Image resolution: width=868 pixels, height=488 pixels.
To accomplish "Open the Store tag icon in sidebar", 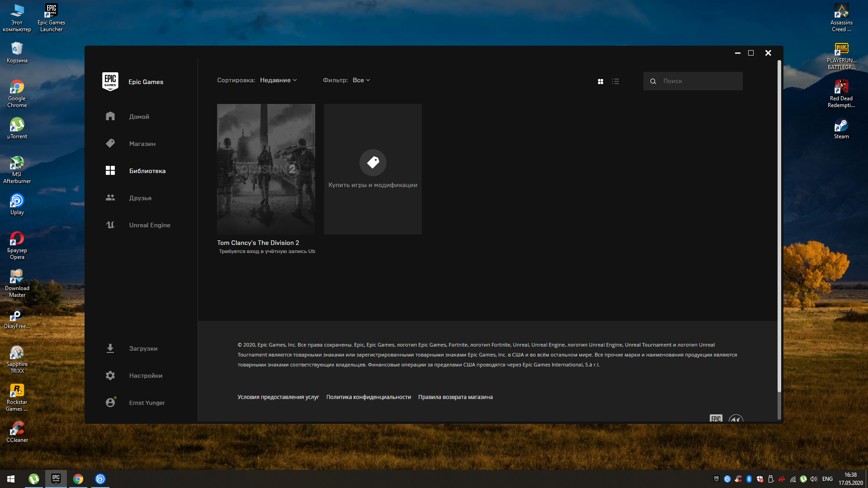I will (110, 144).
